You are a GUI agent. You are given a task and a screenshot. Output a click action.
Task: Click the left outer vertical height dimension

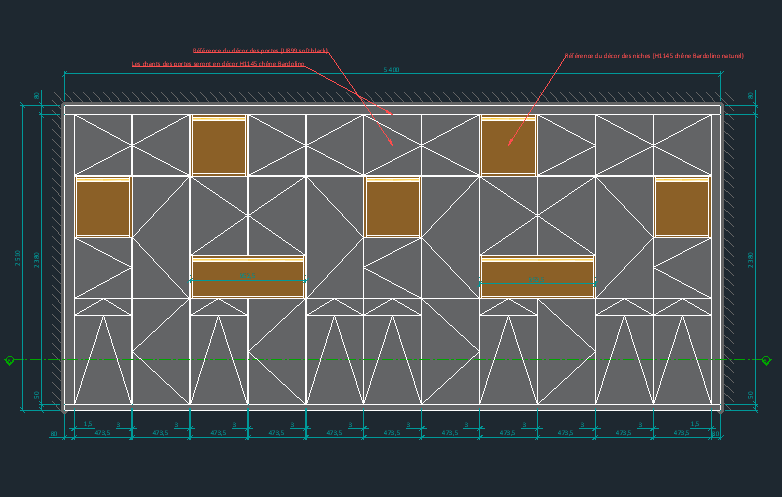point(23,257)
